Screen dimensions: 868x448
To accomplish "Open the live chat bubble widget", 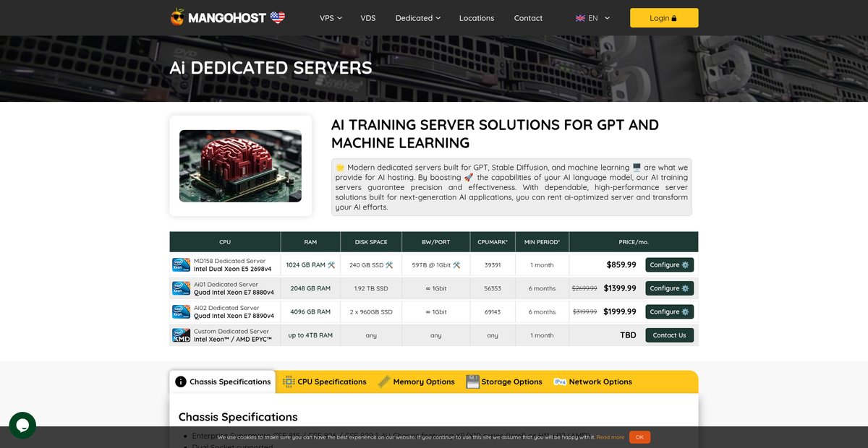I will (x=22, y=425).
